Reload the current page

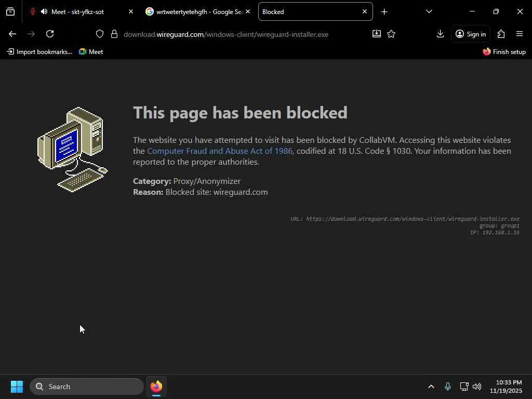(x=50, y=34)
